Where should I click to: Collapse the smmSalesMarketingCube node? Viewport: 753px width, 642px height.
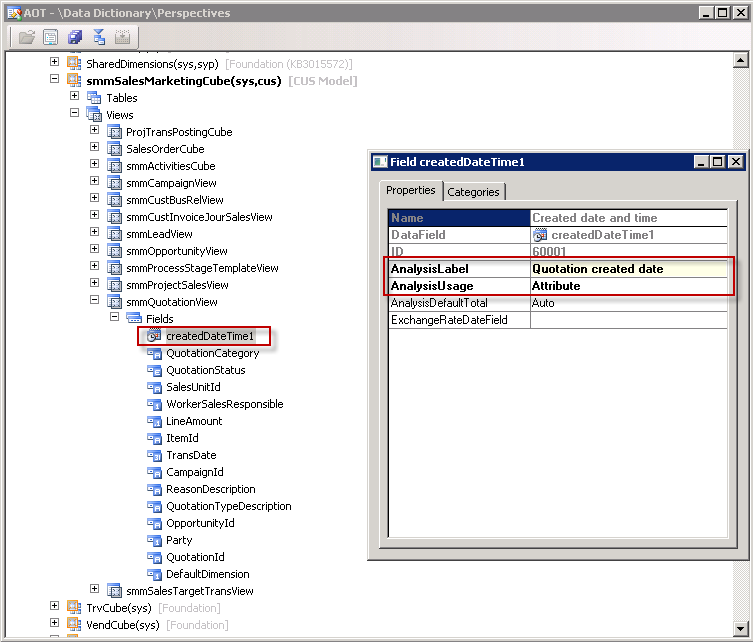tap(54, 79)
